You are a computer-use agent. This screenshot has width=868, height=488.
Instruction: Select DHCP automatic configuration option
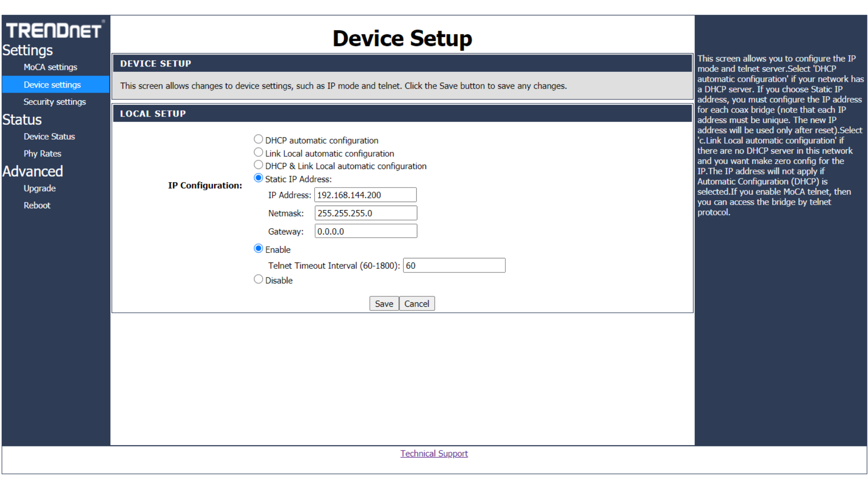(x=258, y=139)
